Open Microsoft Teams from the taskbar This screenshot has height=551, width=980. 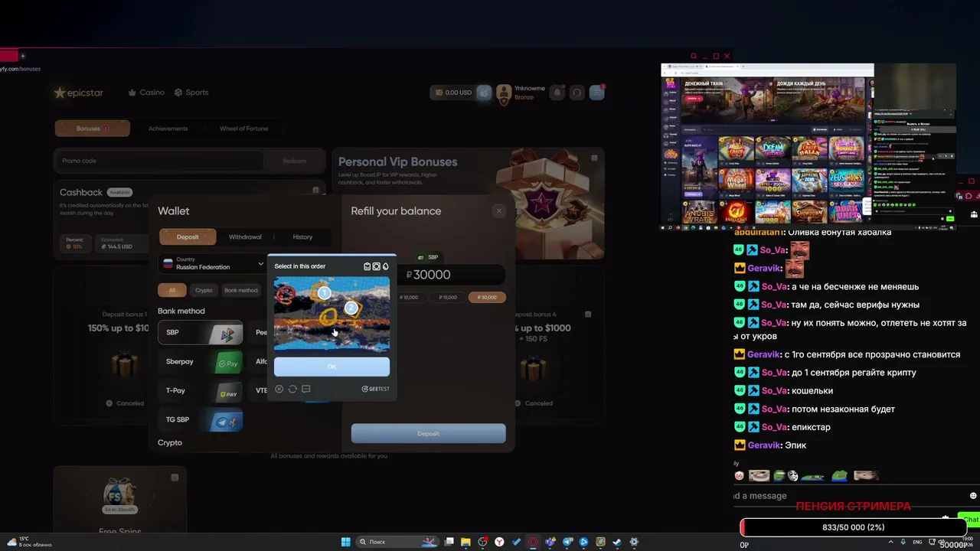pyautogui.click(x=550, y=542)
